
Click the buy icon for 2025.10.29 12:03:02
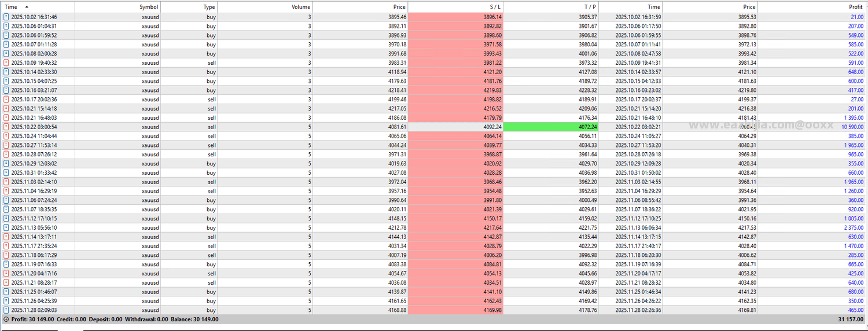tap(6, 164)
